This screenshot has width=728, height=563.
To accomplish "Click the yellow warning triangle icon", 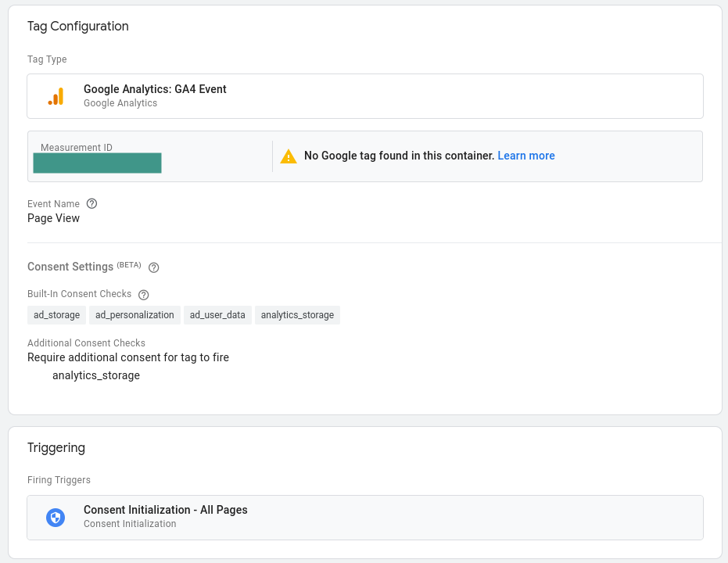I will coord(288,156).
